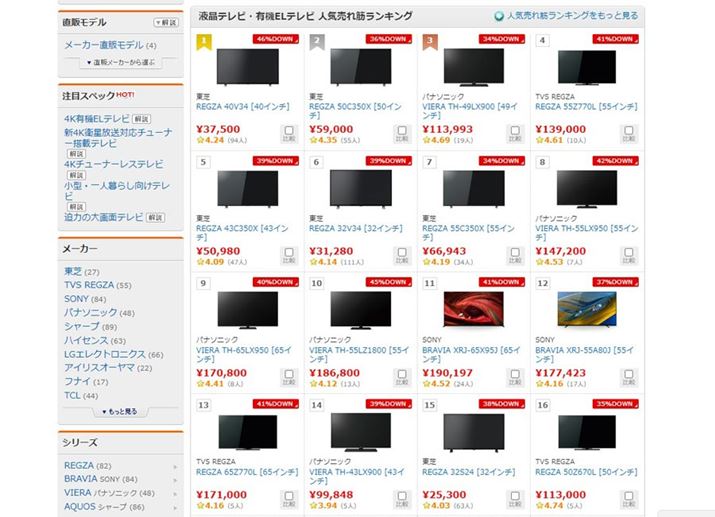Select the シャープ (89) maker filter
This screenshot has width=715, height=517.
point(90,327)
